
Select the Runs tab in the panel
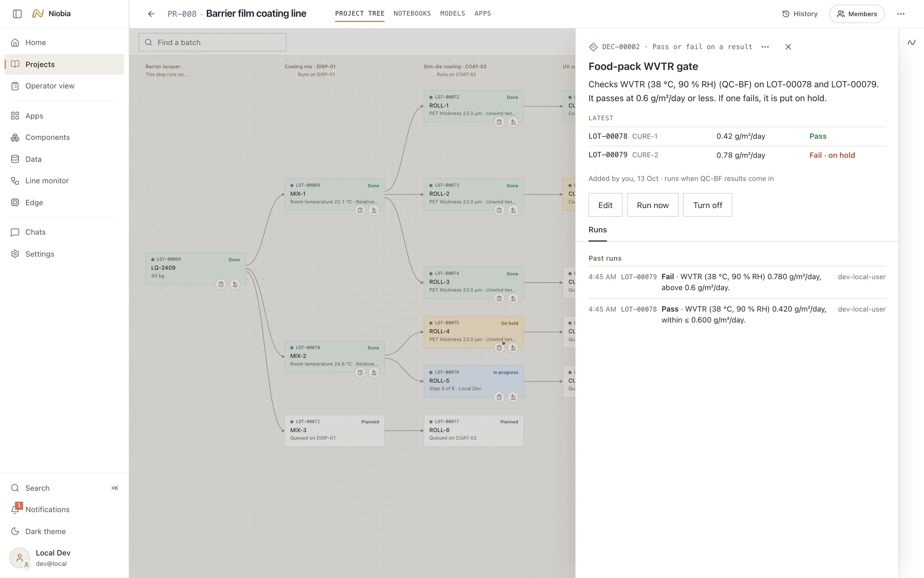pyautogui.click(x=597, y=230)
